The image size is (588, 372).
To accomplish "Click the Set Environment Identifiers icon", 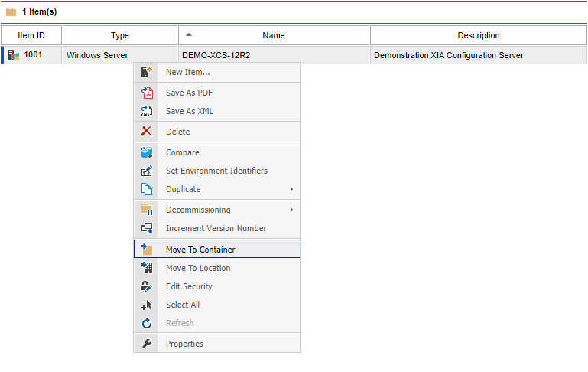I will pos(147,171).
